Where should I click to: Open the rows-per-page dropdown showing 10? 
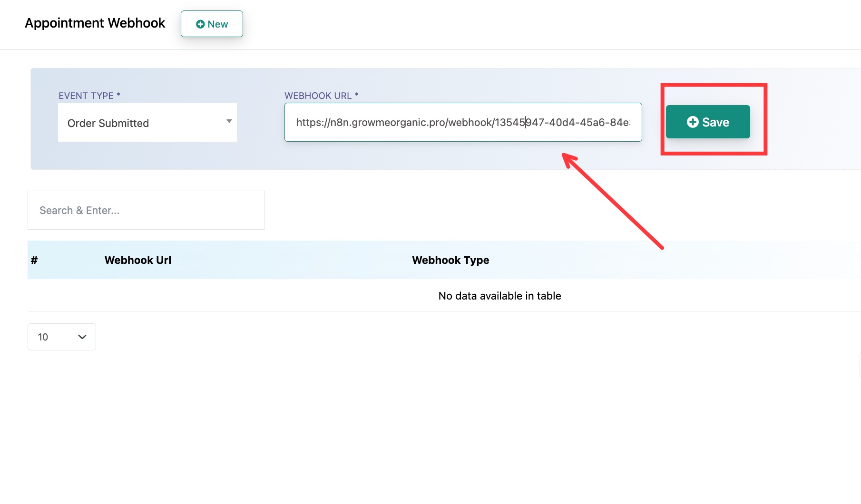tap(62, 337)
